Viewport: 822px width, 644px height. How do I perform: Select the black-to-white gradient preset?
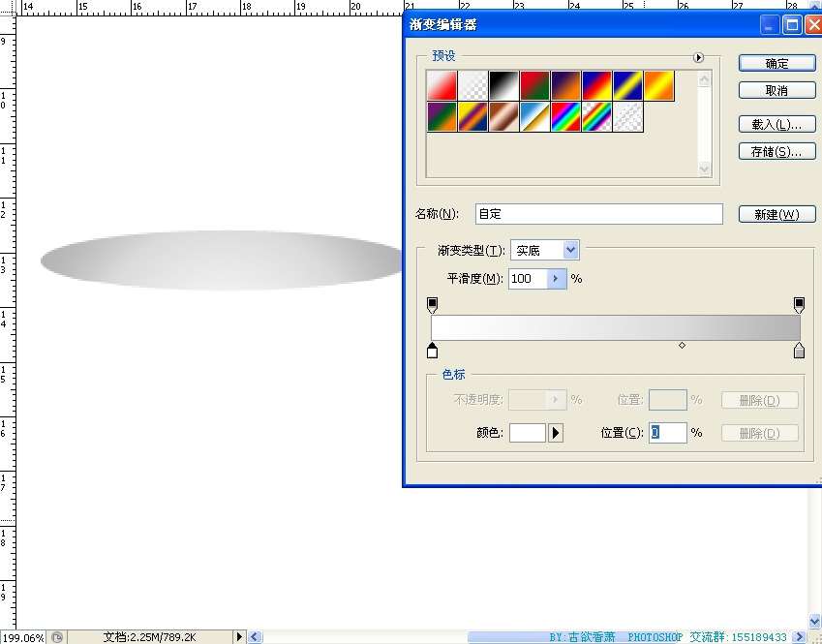504,85
